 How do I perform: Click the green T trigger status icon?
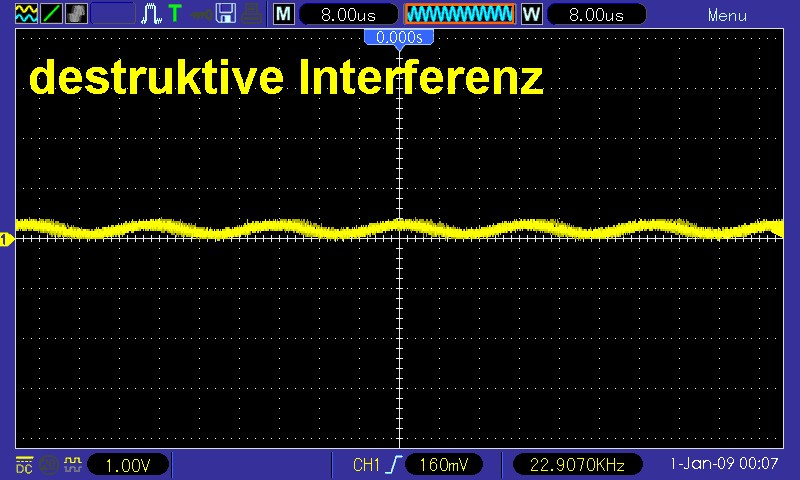coord(175,14)
